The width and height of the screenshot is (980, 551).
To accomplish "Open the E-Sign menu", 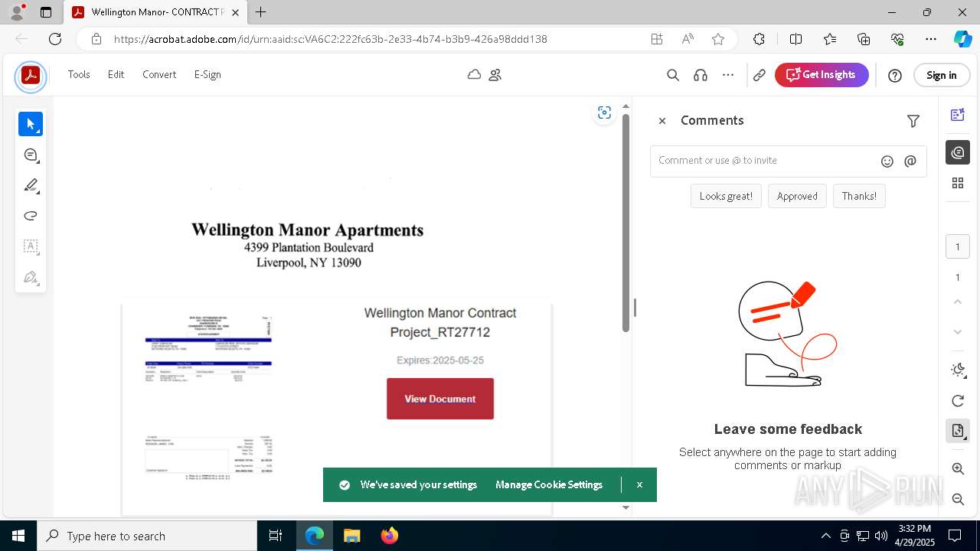I will (x=207, y=75).
